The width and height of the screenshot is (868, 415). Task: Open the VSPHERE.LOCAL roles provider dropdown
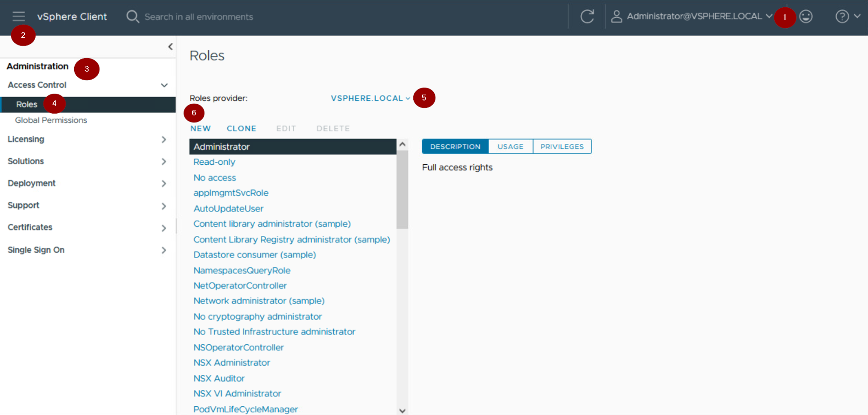[x=370, y=98]
